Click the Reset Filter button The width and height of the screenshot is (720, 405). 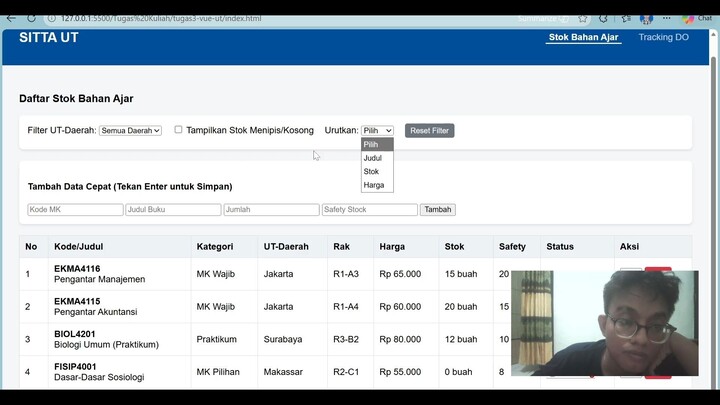click(x=429, y=130)
